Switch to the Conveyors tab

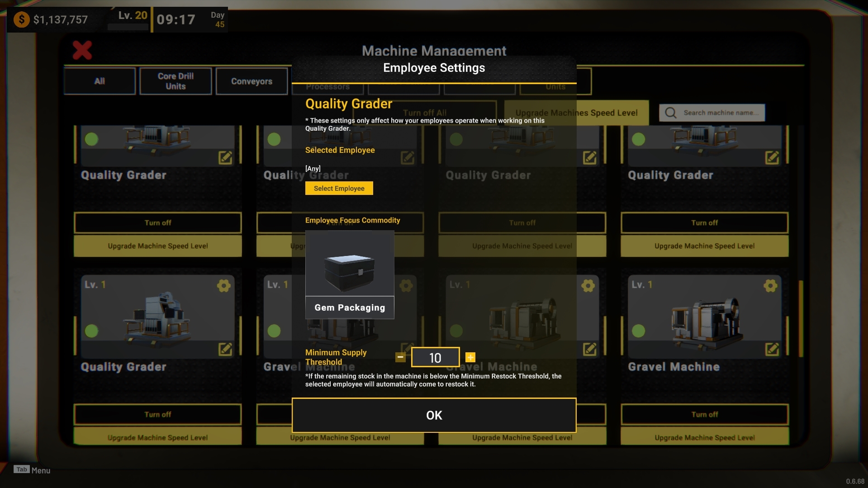[x=251, y=81]
